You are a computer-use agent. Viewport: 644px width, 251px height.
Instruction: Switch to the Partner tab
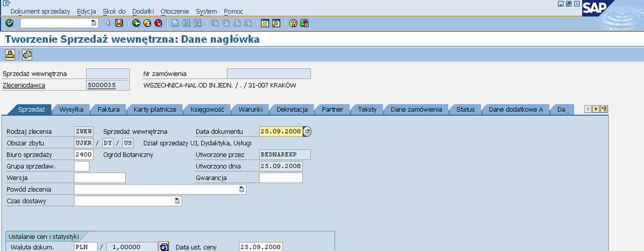(x=332, y=109)
